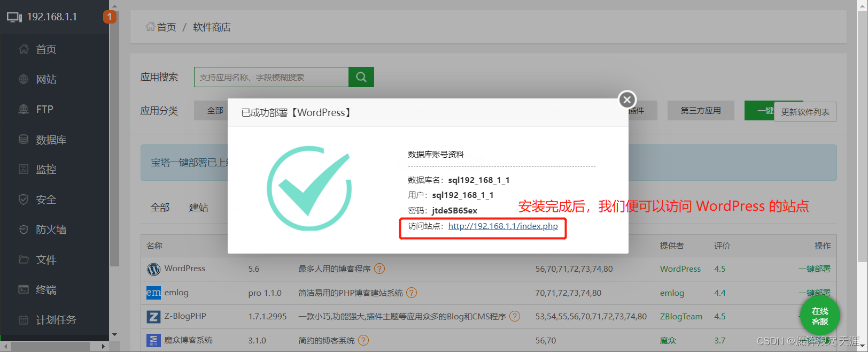The image size is (868, 352).
Task: Click the firewall icon for 防火墙
Action: 24,229
